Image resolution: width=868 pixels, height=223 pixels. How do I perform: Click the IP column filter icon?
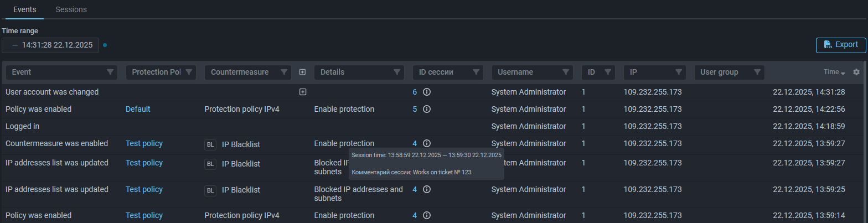click(679, 72)
